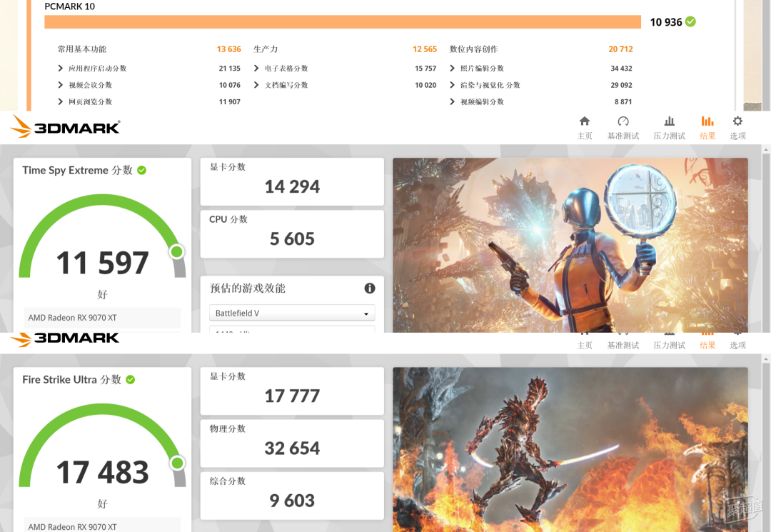The width and height of the screenshot is (771, 532).
Task: Click AMD Radeon RX 9070 XT under 17 483
Action: (72, 526)
